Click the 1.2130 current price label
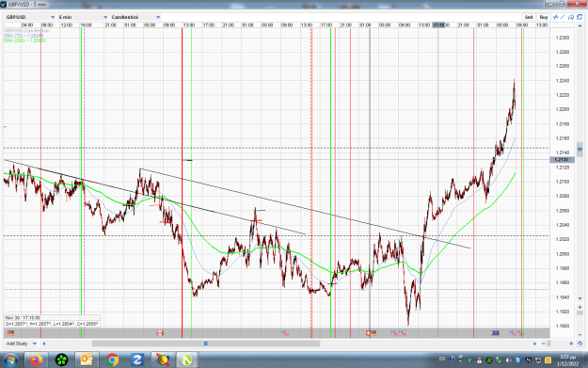The width and height of the screenshot is (588, 368). pyautogui.click(x=562, y=159)
